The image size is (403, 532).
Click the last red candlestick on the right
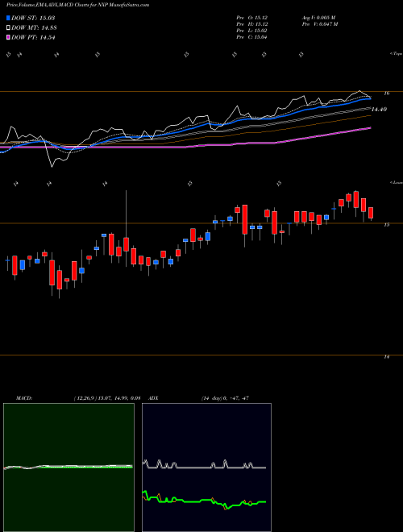pos(371,213)
